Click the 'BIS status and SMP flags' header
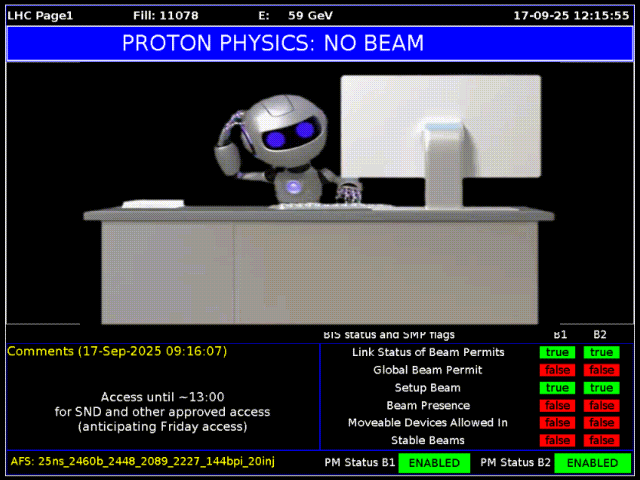This screenshot has width=640, height=480. click(389, 335)
